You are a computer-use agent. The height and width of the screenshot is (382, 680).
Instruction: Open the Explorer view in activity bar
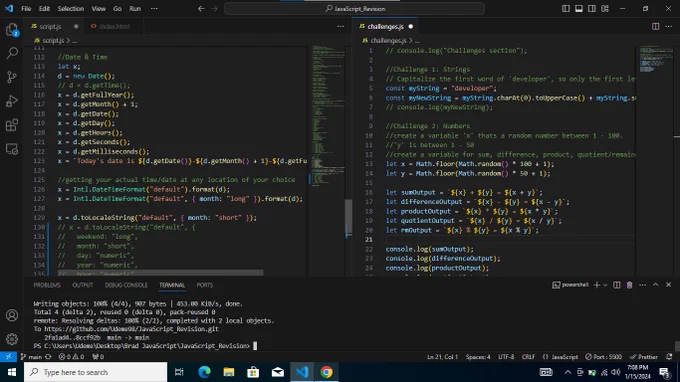point(12,29)
